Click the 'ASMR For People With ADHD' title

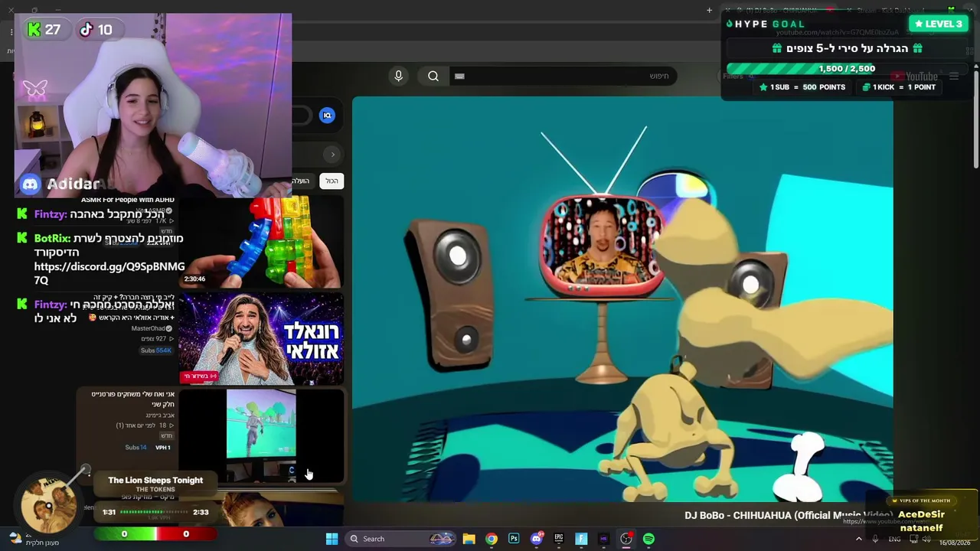pos(128,200)
